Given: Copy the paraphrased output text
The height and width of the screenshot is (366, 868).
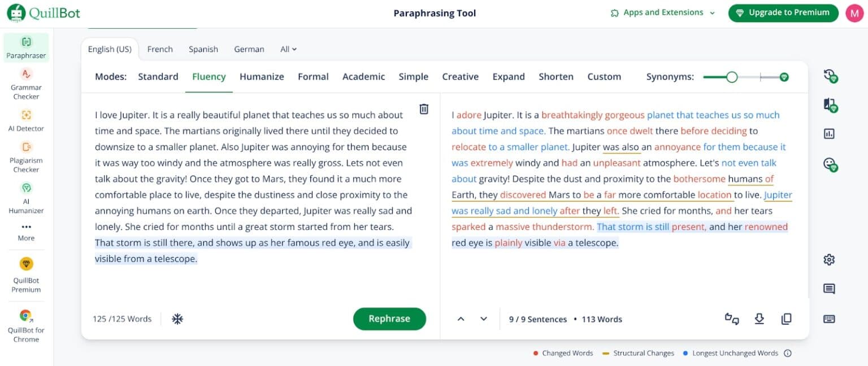Looking at the screenshot, I should point(786,319).
